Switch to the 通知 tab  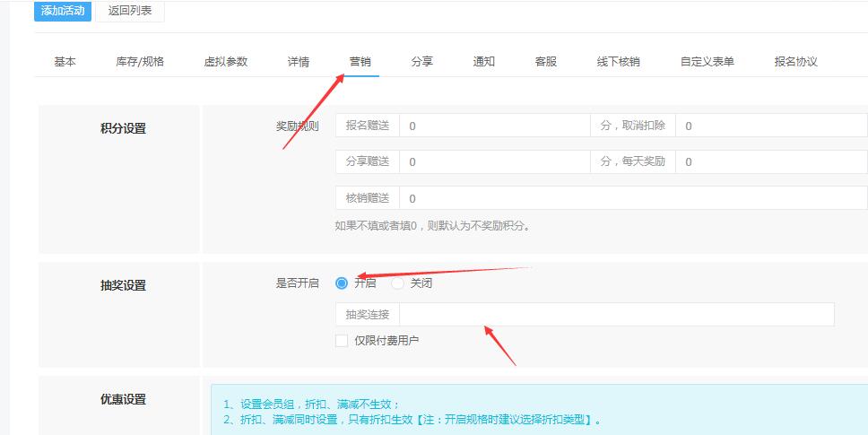[484, 62]
